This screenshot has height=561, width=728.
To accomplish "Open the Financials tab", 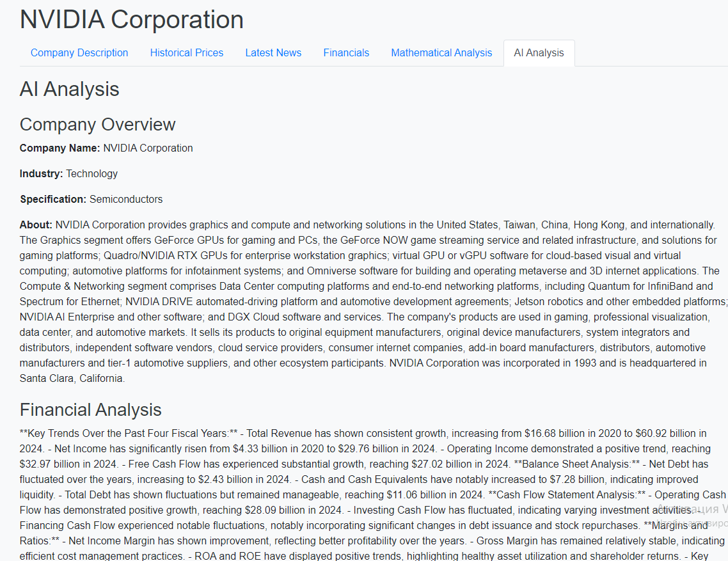I will pyautogui.click(x=346, y=53).
